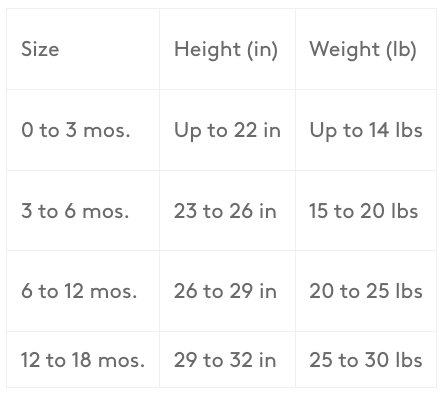
Task: Click the 25 to 30 lbs cell
Action: 366,360
